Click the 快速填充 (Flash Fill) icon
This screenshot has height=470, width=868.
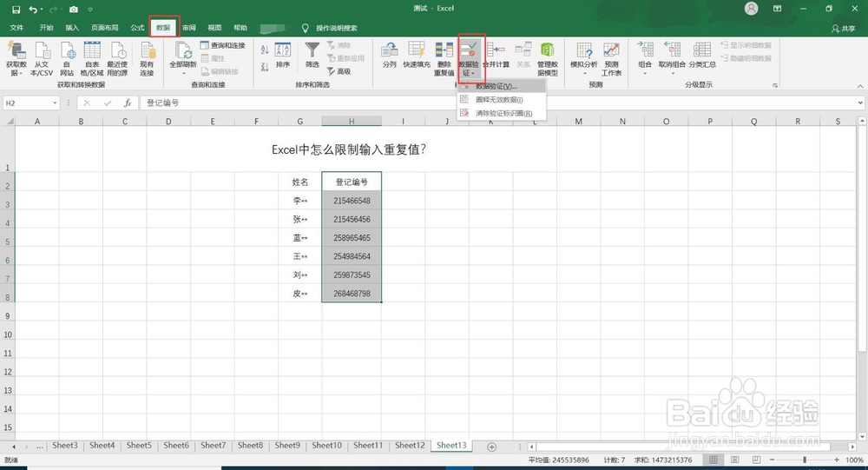[417, 56]
